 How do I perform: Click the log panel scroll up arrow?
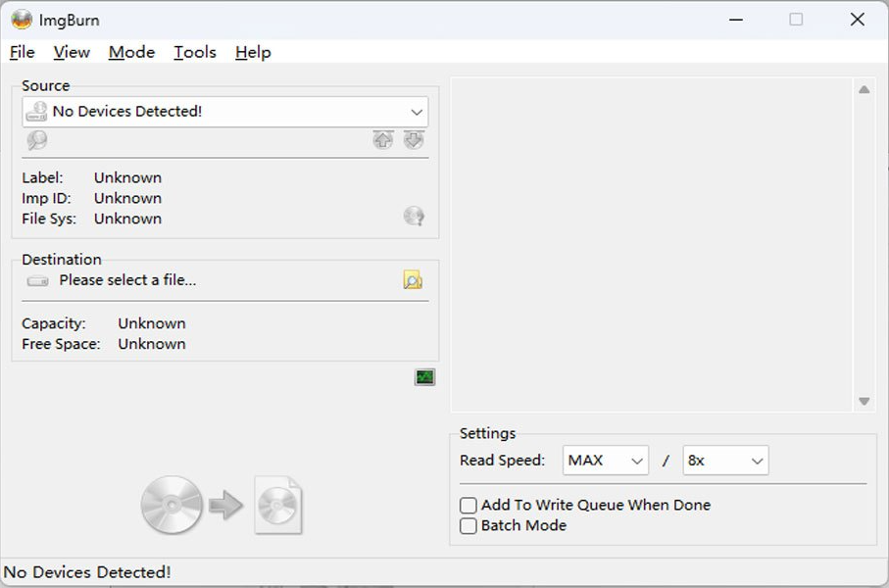864,89
